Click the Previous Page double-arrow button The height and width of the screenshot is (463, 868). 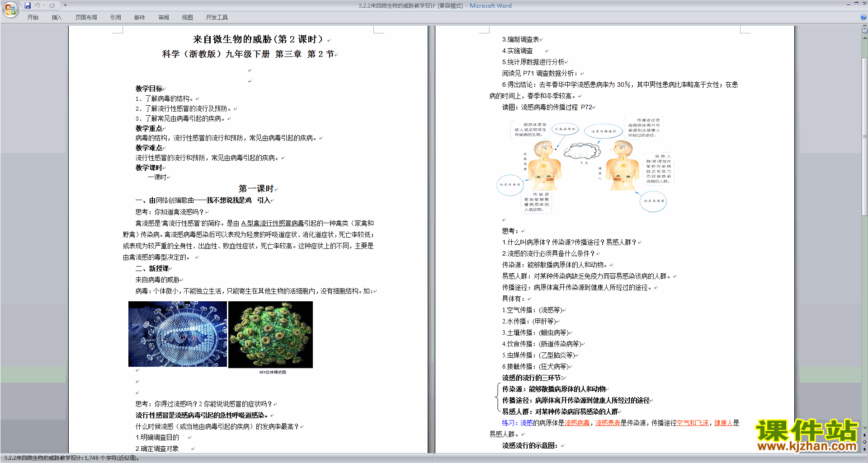(x=865, y=435)
